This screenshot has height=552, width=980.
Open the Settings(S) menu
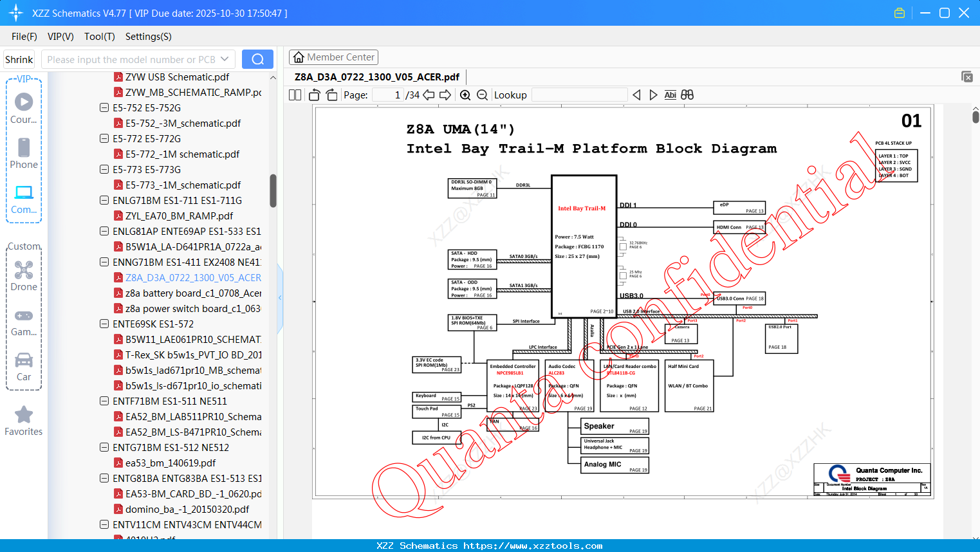pos(149,37)
